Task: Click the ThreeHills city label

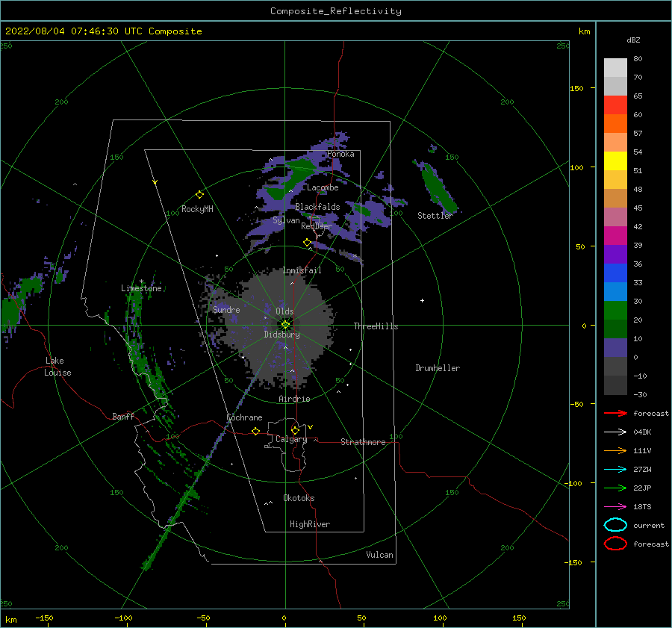Action: pos(376,326)
